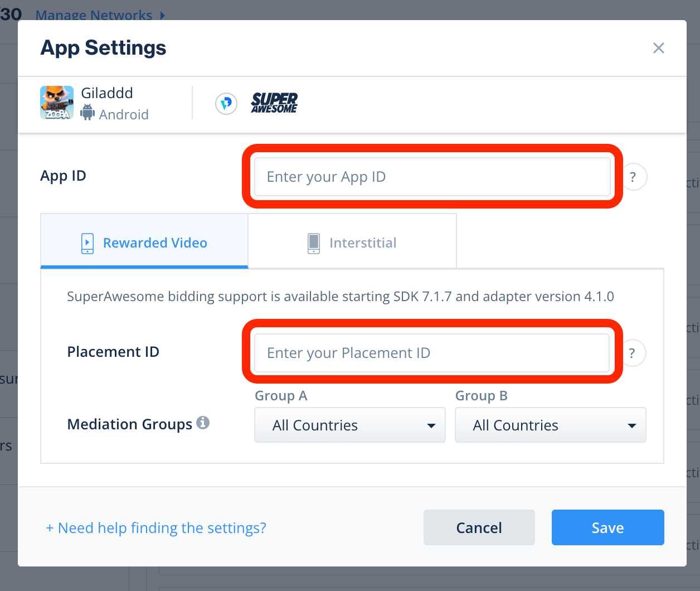700x591 pixels.
Task: Click the SuperAwesome logo
Action: tap(274, 103)
